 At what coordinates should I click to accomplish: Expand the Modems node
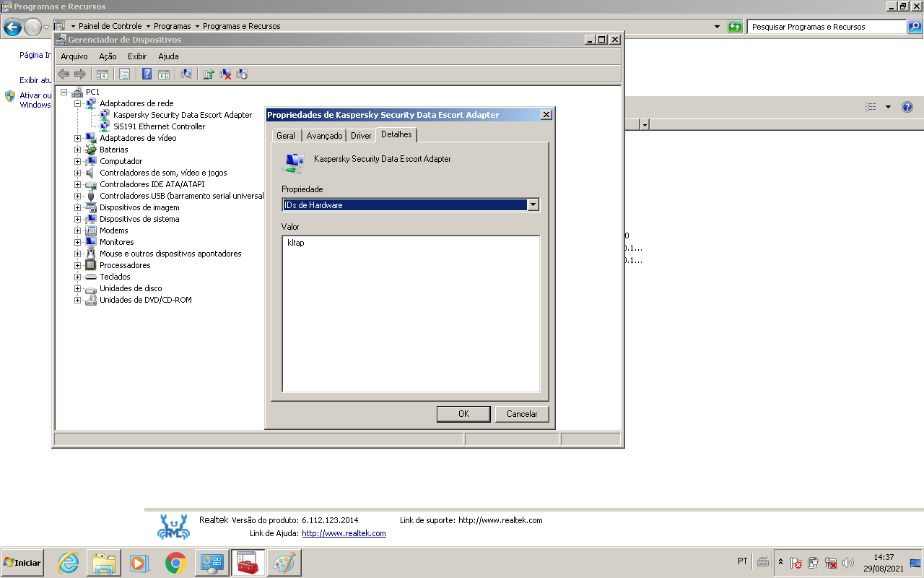pyautogui.click(x=78, y=230)
